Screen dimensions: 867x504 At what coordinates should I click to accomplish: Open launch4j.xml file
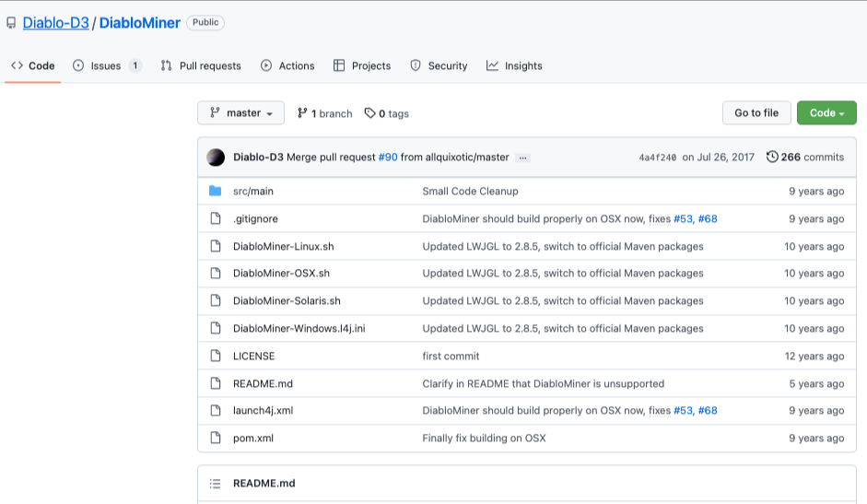tap(264, 411)
